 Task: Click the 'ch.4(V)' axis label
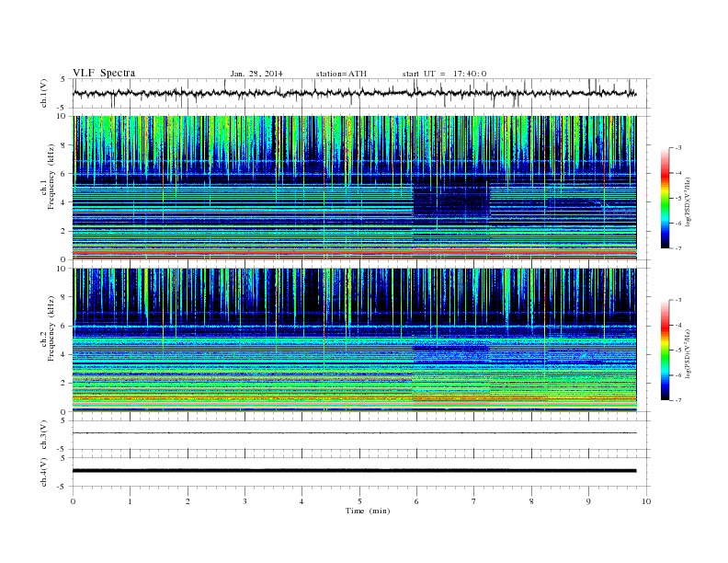coord(43,472)
